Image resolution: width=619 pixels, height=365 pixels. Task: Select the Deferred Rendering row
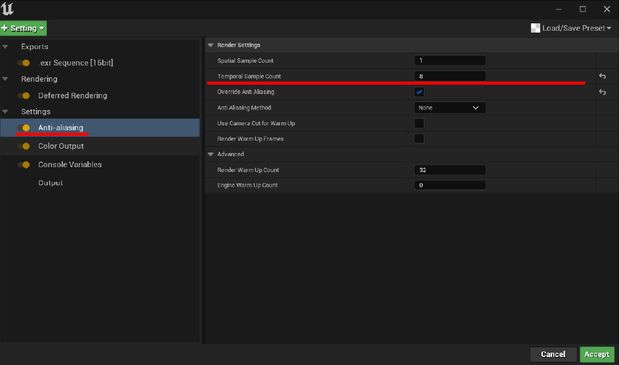click(100, 95)
